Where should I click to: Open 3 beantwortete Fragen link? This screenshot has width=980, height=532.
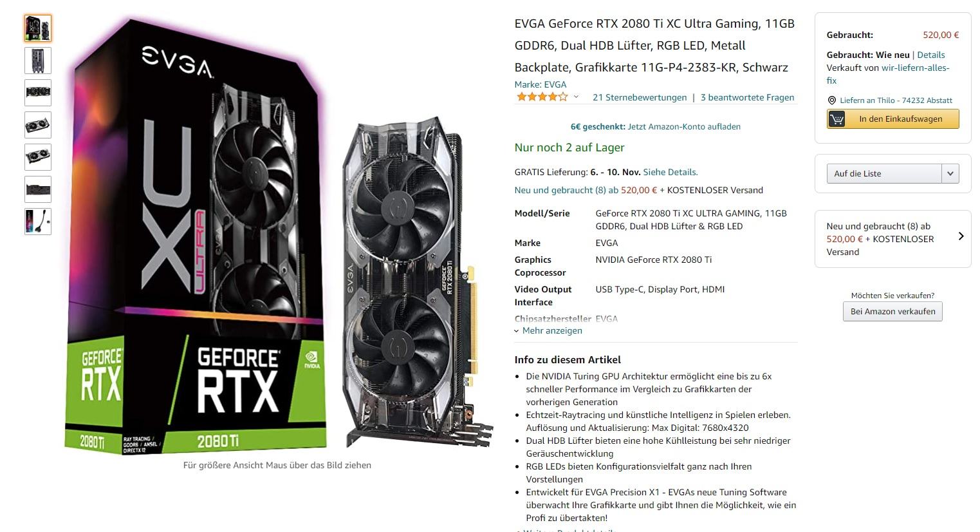[x=747, y=97]
